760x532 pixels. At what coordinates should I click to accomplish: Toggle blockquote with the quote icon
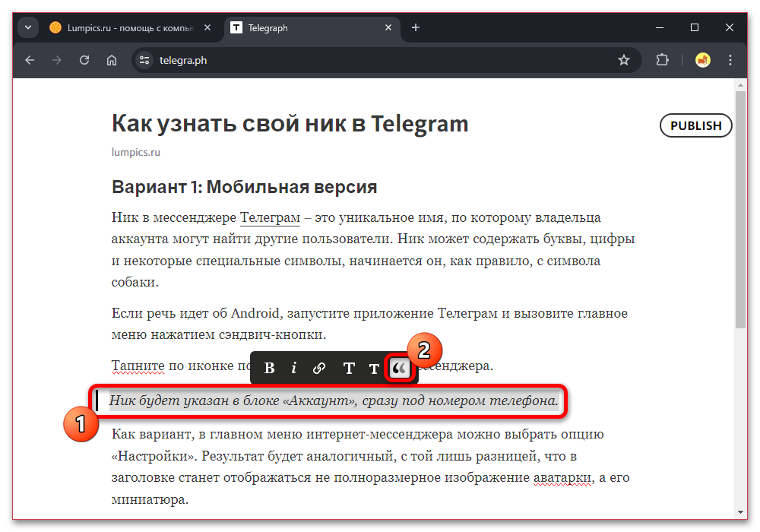coord(400,369)
